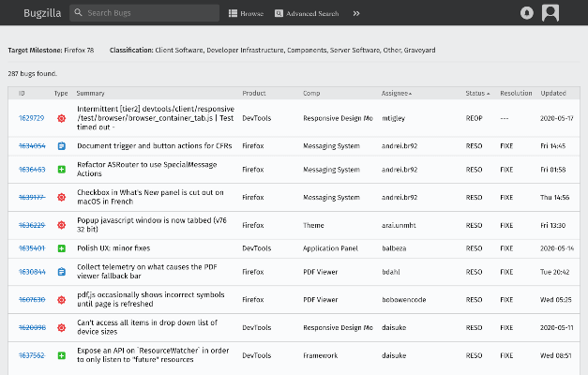Click the '287 bugs found.' text
This screenshot has height=375, width=588.
point(32,73)
